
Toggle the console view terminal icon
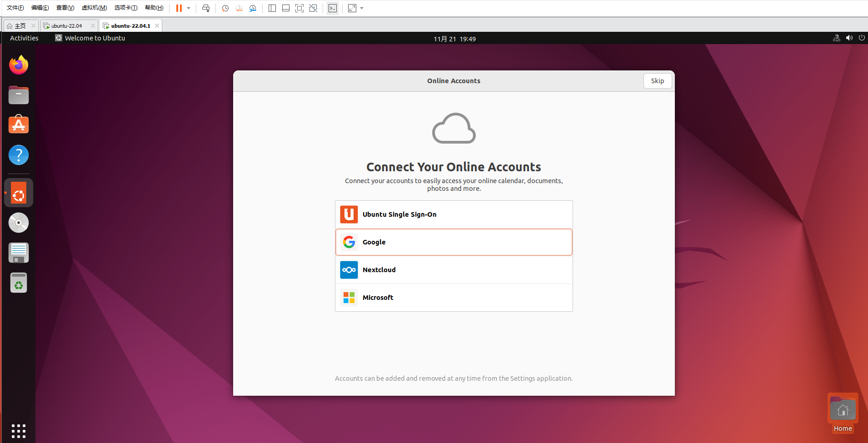(x=333, y=8)
